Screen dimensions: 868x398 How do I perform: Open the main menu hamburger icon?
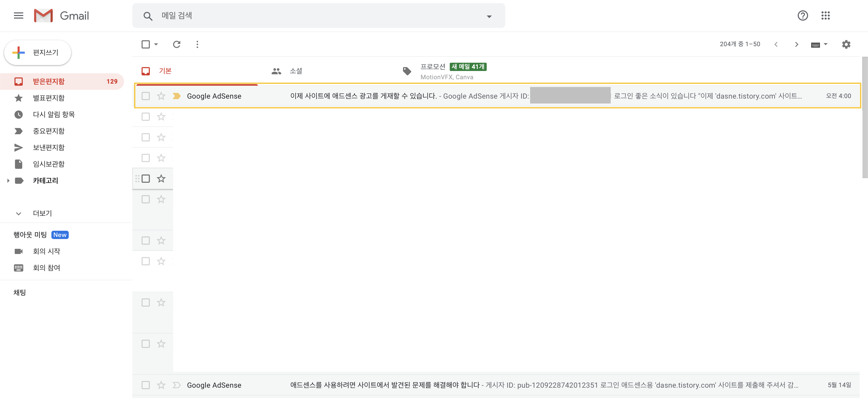[19, 15]
